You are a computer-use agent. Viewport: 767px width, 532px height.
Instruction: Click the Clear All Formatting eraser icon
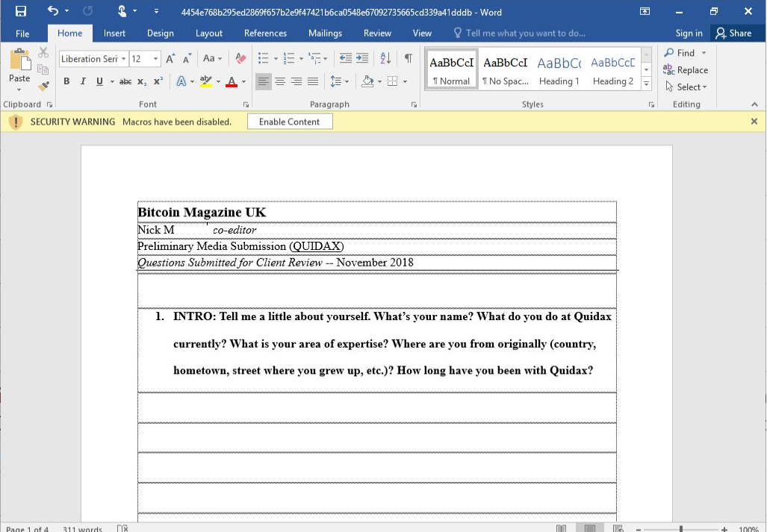(x=240, y=59)
